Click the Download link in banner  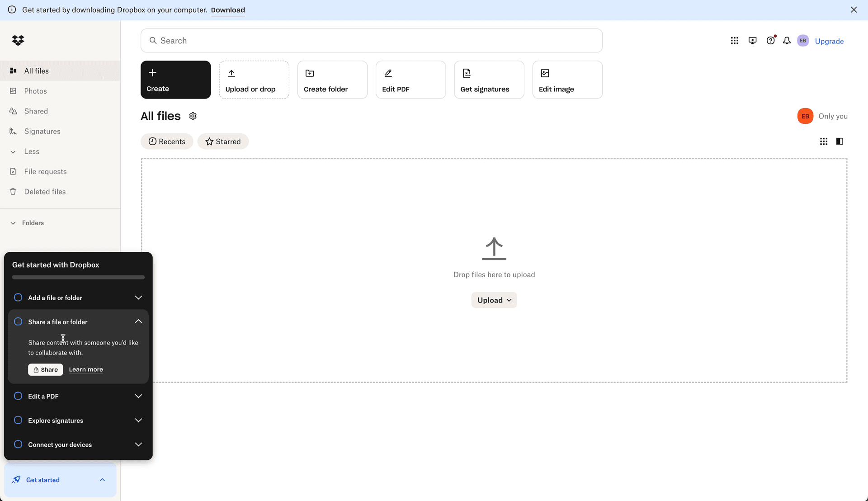click(x=228, y=10)
